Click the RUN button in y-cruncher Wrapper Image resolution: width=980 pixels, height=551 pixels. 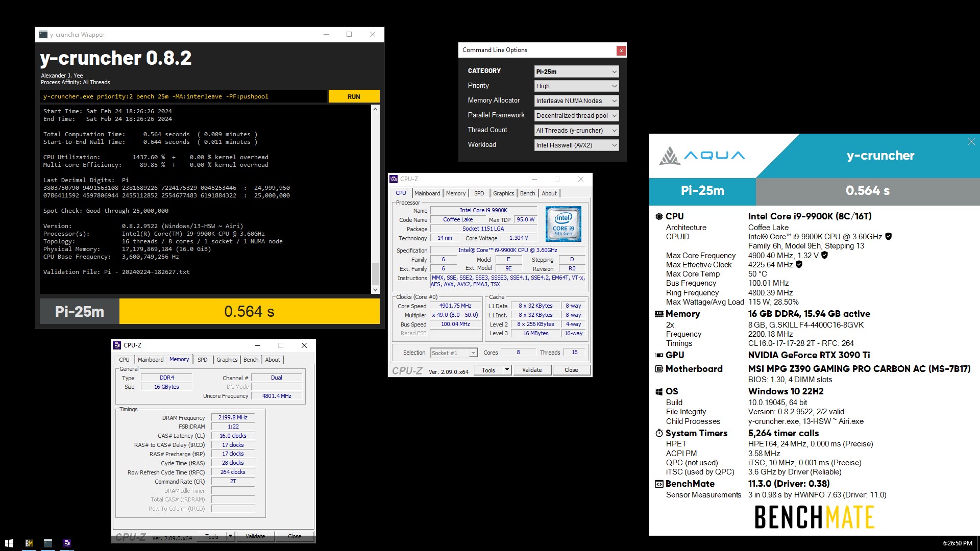[354, 96]
